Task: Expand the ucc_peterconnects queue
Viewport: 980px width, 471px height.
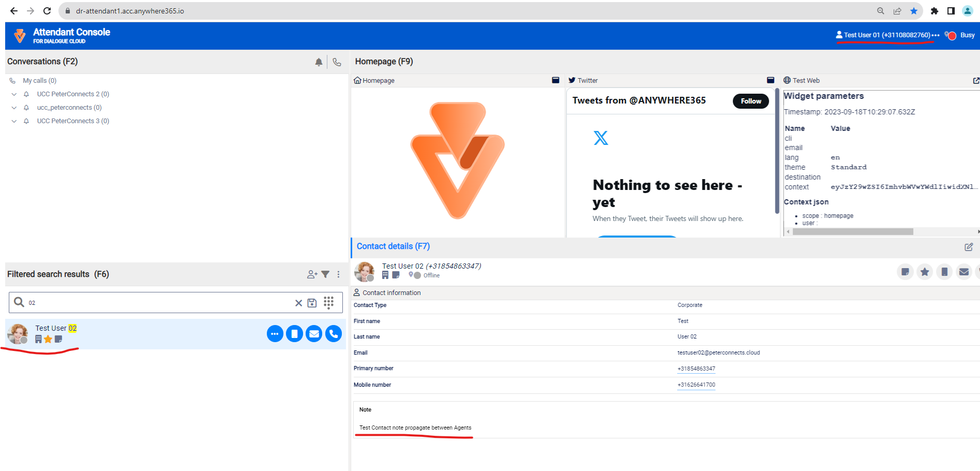Action: (x=14, y=108)
